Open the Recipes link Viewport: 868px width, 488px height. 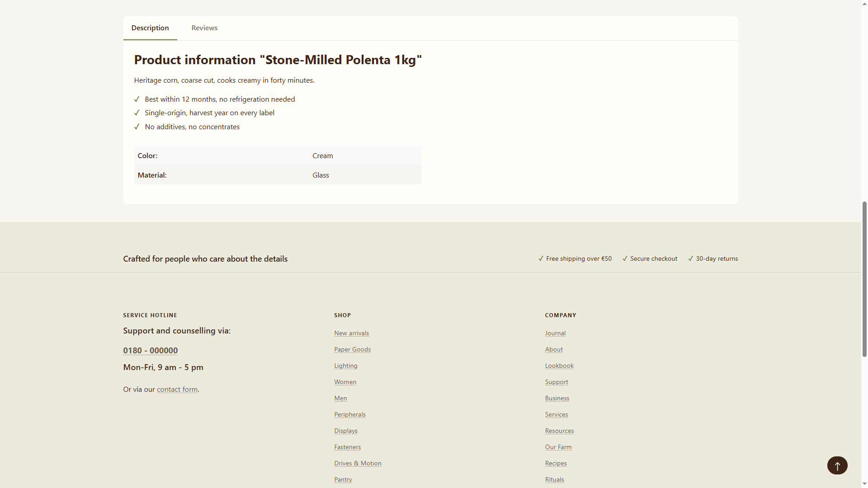[x=556, y=464]
